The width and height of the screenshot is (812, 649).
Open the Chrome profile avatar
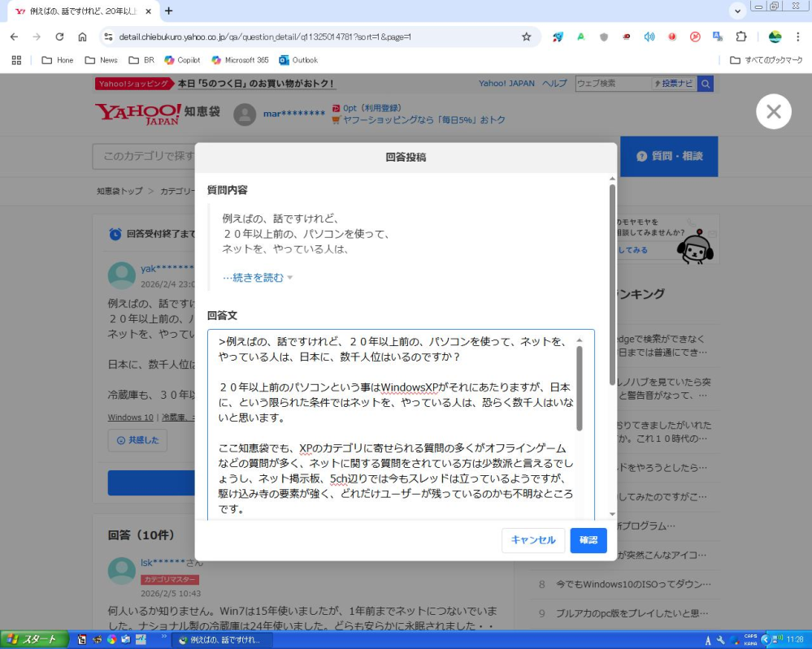point(775,37)
